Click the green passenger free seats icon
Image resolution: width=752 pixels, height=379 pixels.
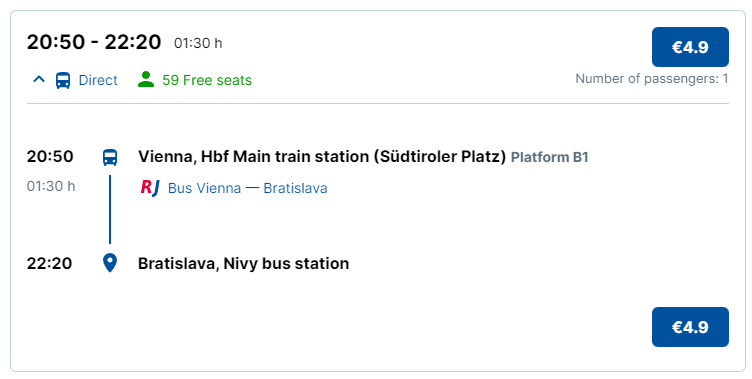click(146, 79)
